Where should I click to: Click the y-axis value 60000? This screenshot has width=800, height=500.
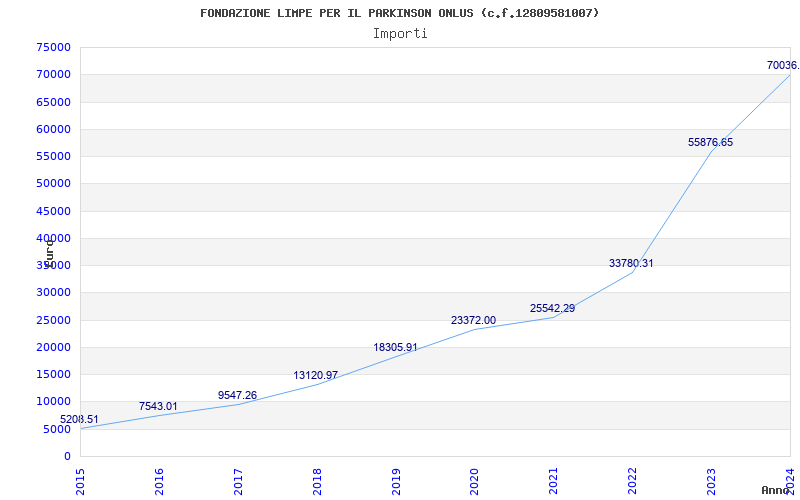[54, 129]
